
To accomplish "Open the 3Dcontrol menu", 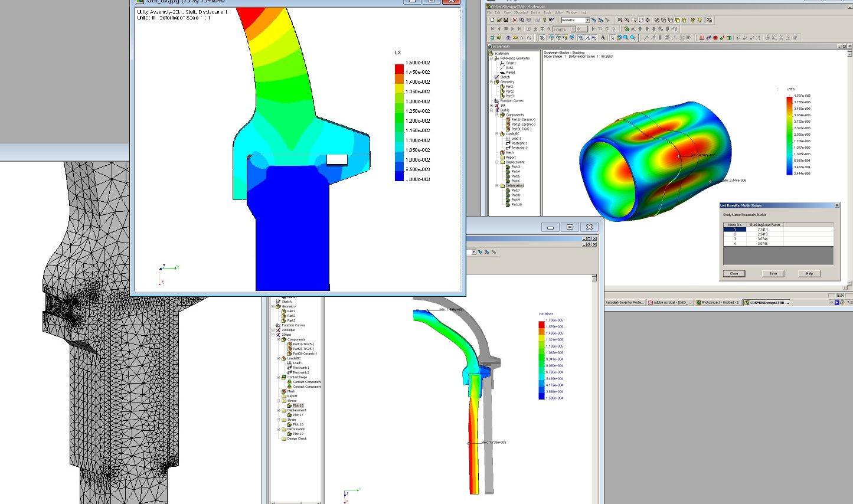I will [521, 12].
